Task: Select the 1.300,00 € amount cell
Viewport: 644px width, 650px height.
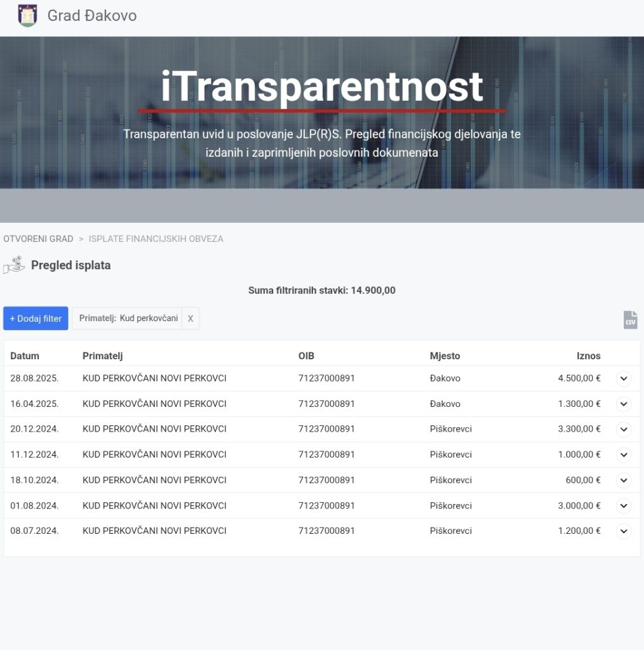Action: 579,404
